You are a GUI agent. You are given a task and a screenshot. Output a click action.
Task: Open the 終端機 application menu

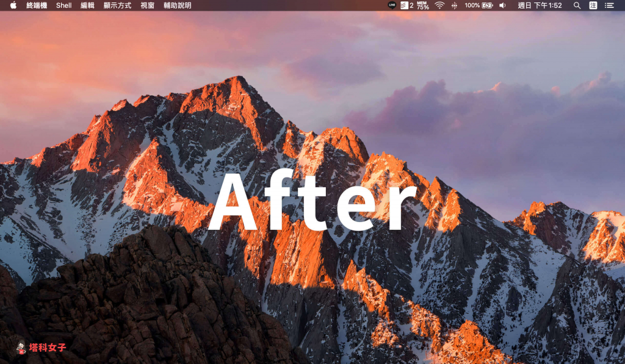[x=37, y=5]
